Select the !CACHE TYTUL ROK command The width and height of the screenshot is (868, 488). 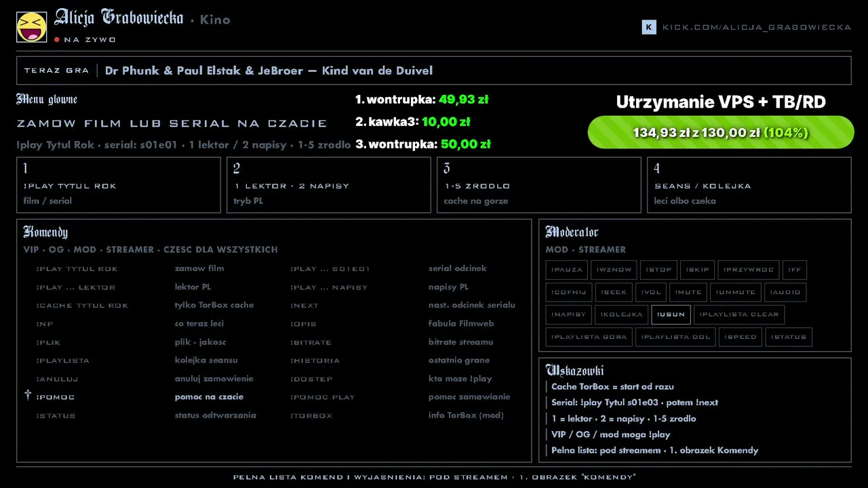(x=82, y=306)
